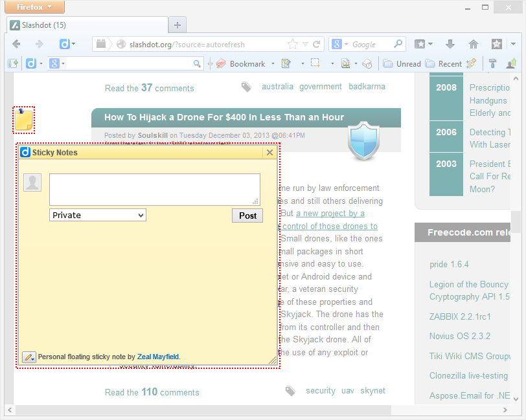Click the Zeal Mayfield link
Viewport: 526px width, 420px height.
[157, 357]
